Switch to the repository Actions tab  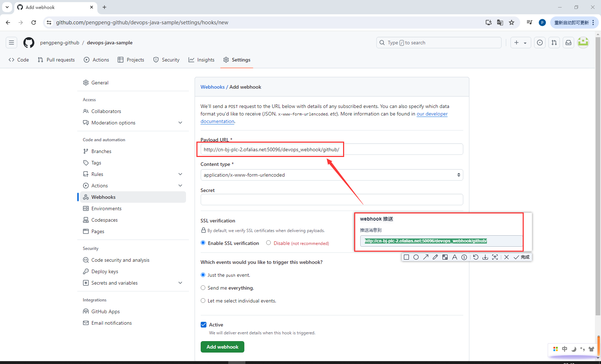click(x=96, y=60)
